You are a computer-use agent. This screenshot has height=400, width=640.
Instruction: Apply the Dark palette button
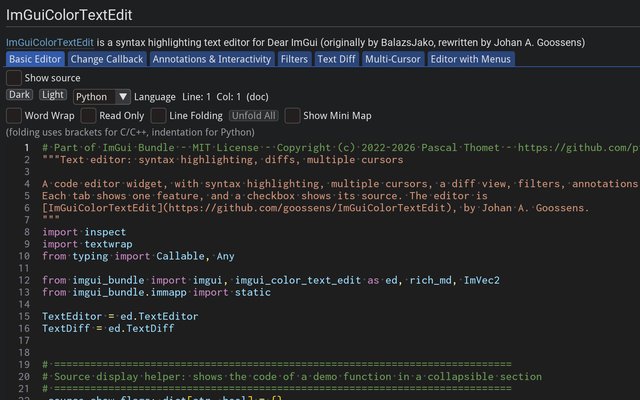click(x=20, y=95)
